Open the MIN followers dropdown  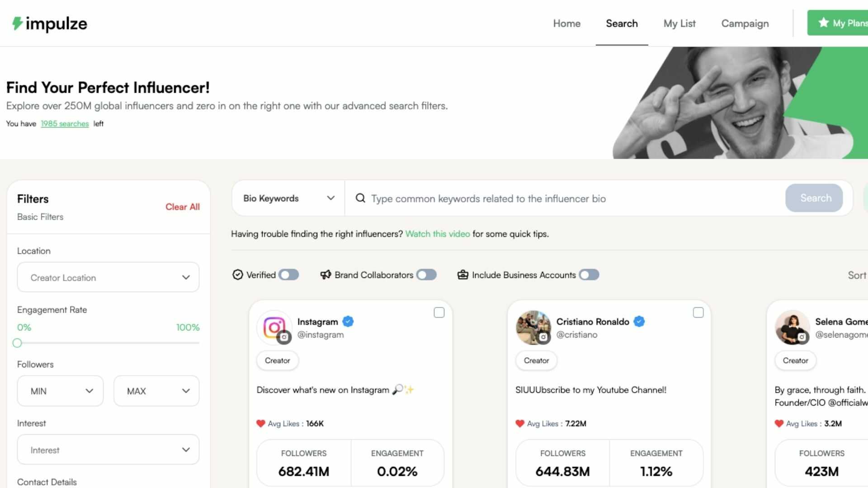coord(60,391)
